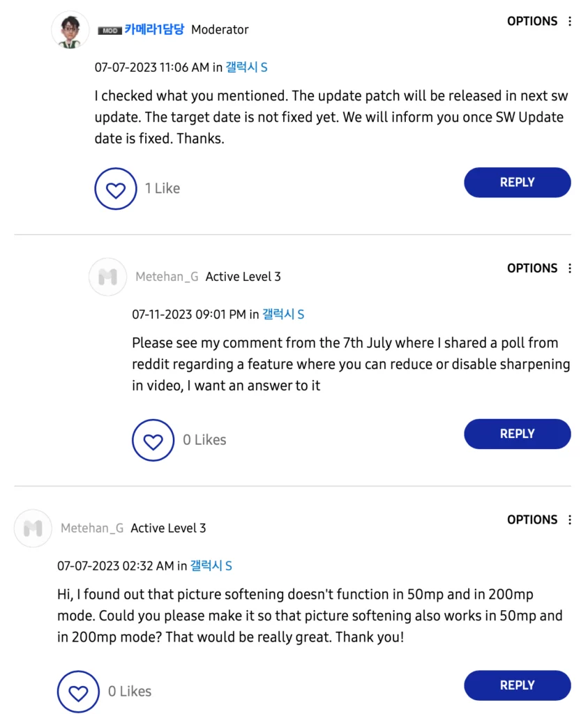The height and width of the screenshot is (714, 588).
Task: Reply to the moderator's update patch comment
Action: 518,182
